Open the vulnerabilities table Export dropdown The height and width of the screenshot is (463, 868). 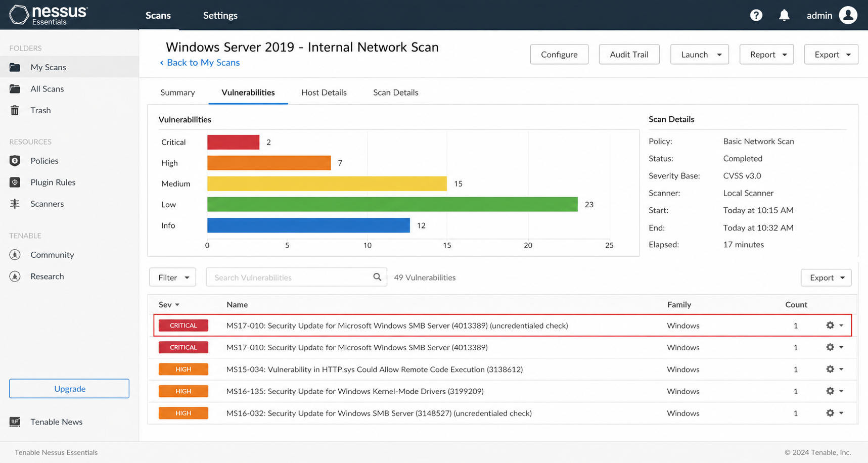[x=826, y=277]
